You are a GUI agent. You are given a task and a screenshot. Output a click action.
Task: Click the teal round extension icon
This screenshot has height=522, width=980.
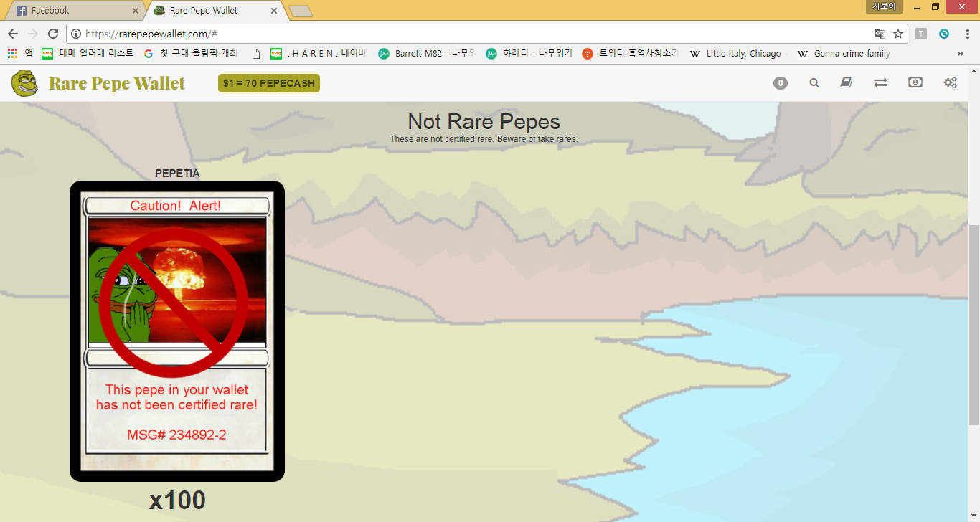[x=944, y=34]
